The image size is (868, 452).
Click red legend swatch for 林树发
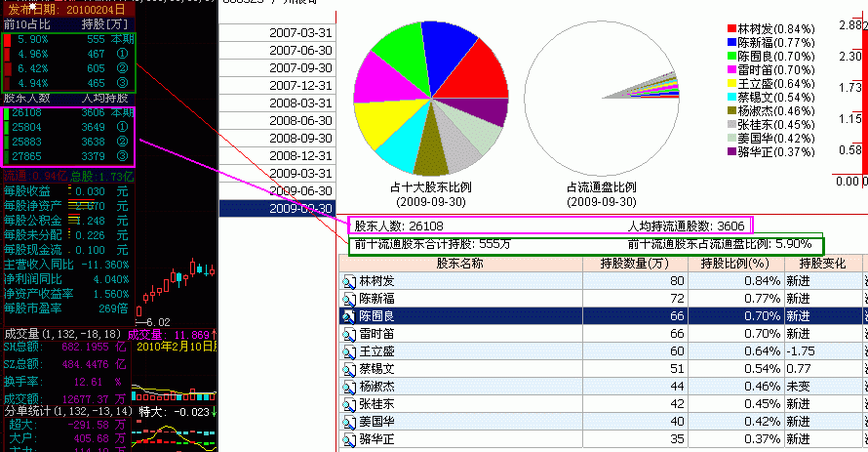731,29
